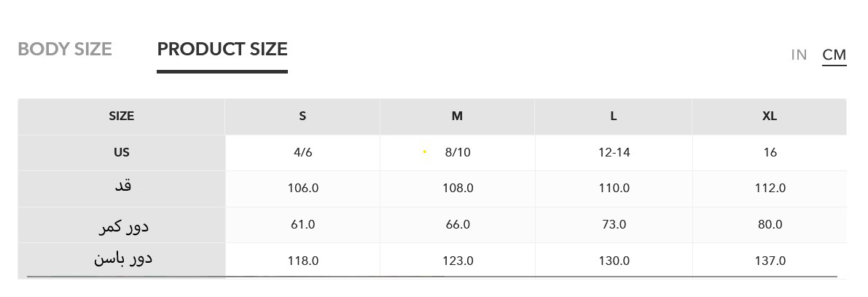The height and width of the screenshot is (297, 868).
Task: Click the 137.0 hip value
Action: tap(770, 261)
